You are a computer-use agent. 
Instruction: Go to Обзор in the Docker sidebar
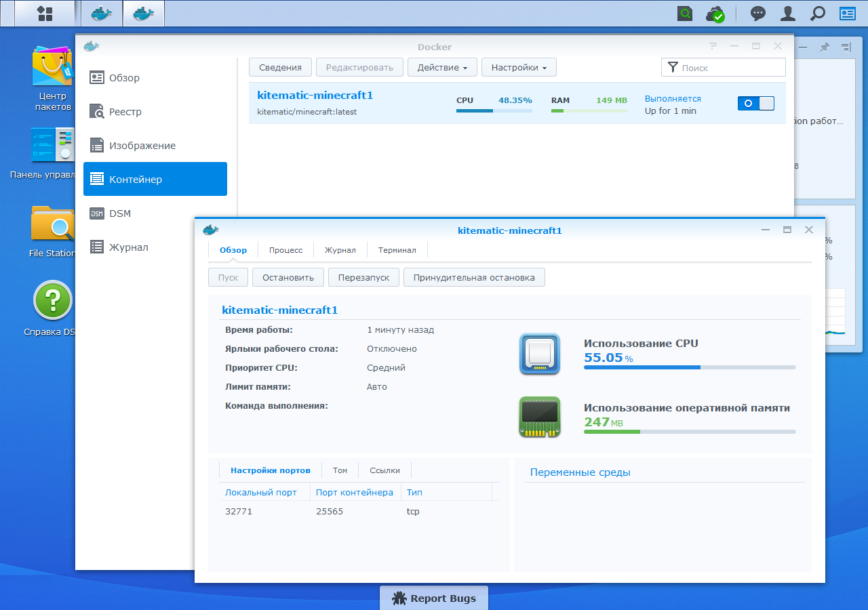pyautogui.click(x=155, y=78)
